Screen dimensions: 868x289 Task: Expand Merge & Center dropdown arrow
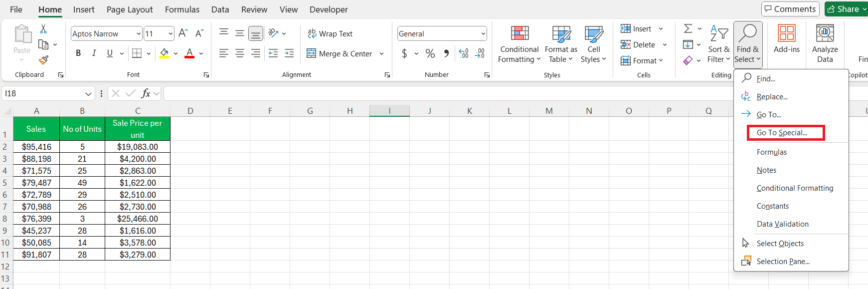coord(382,53)
